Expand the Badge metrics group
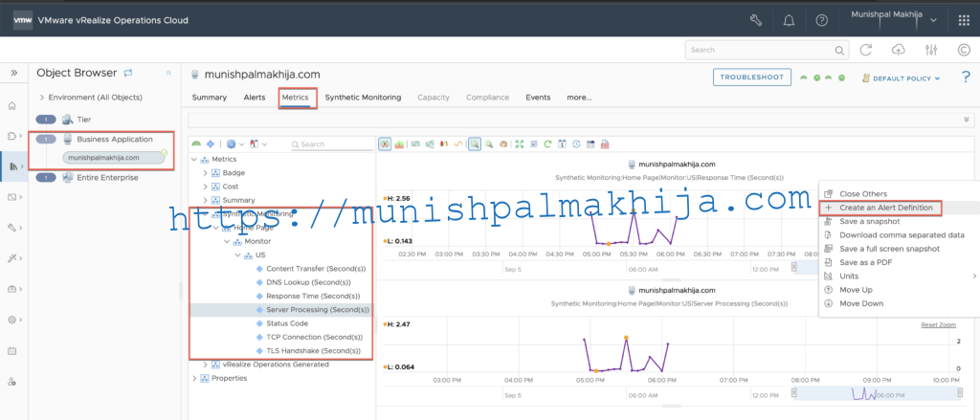The width and height of the screenshot is (980, 420). click(x=205, y=172)
